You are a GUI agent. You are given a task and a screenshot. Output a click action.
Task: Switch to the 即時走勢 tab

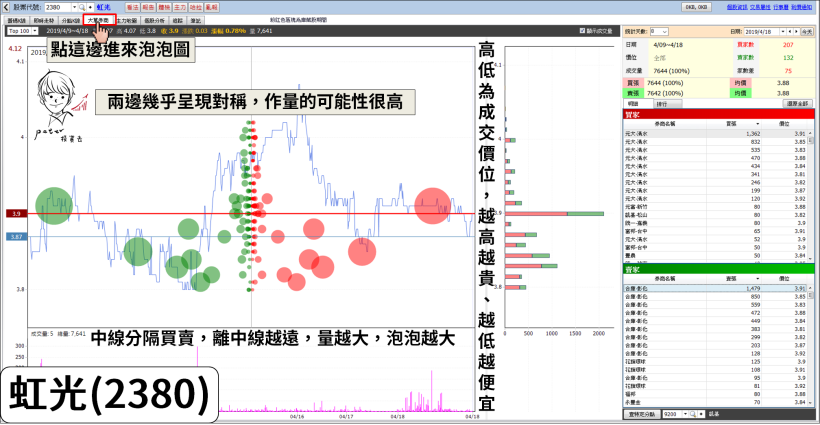[44, 20]
